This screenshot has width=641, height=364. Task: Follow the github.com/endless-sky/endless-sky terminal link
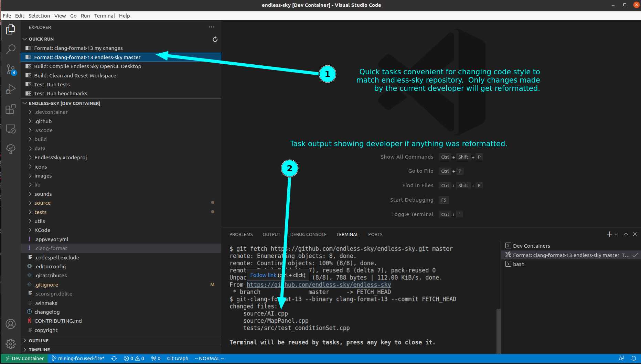pyautogui.click(x=319, y=285)
